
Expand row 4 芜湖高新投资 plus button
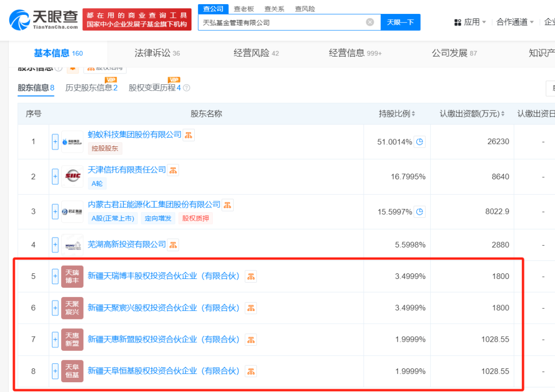(x=55, y=245)
